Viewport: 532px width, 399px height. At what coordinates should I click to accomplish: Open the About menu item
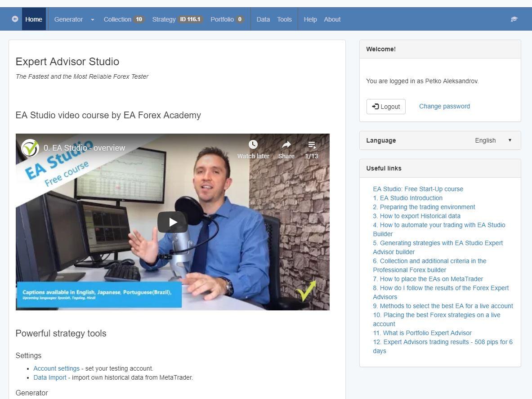click(332, 19)
